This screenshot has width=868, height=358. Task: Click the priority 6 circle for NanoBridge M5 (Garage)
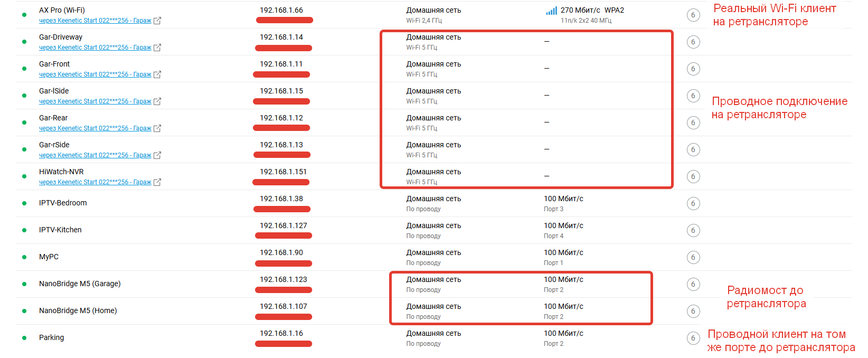(693, 285)
